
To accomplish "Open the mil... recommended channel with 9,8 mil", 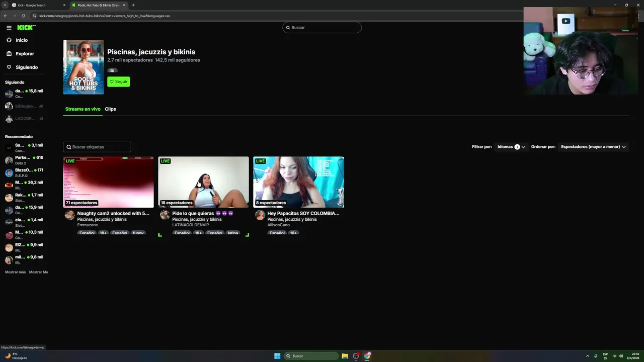I will (24, 260).
